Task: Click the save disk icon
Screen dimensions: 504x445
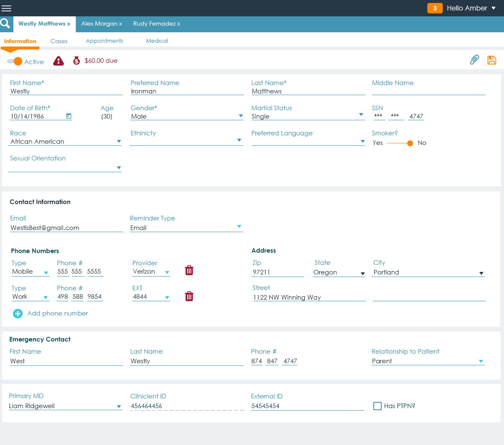Action: coord(491,60)
